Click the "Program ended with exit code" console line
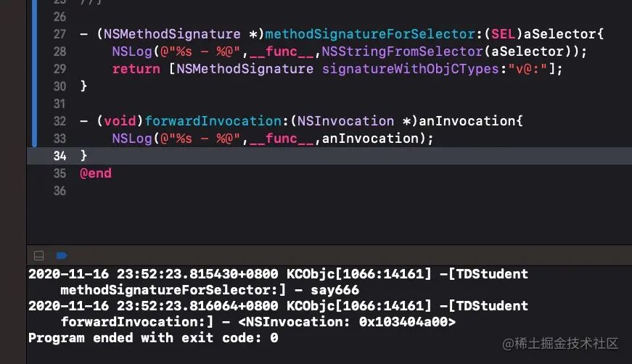632x364 pixels. [x=152, y=338]
